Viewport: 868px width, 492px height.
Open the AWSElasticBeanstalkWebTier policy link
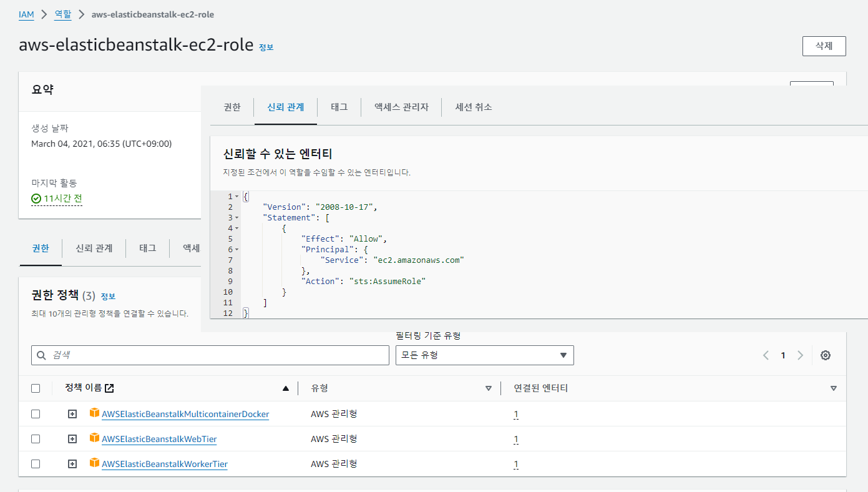click(x=159, y=439)
